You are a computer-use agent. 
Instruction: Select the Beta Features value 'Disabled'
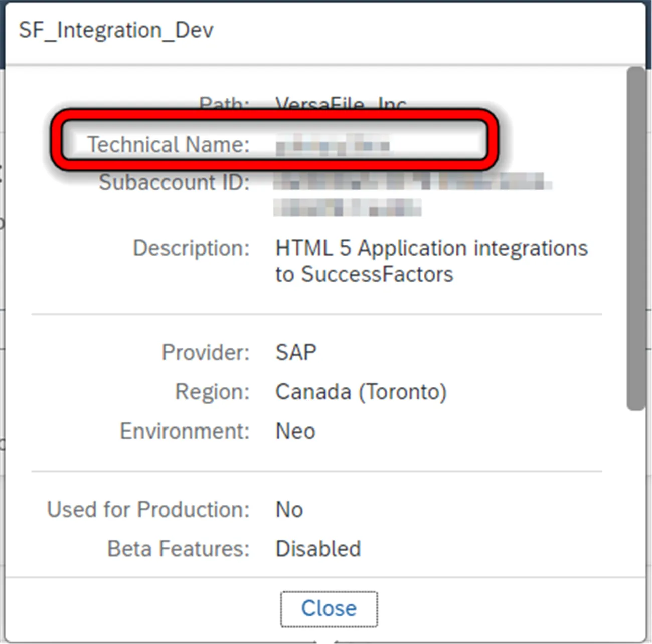coord(318,549)
